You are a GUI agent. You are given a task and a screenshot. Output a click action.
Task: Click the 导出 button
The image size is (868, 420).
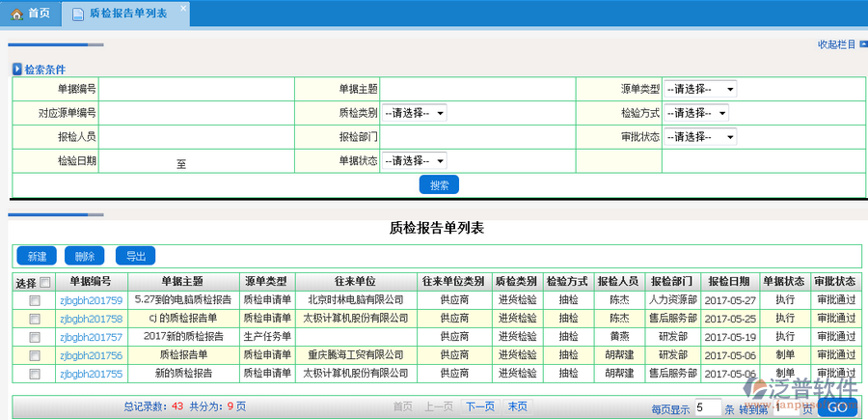pyautogui.click(x=135, y=256)
